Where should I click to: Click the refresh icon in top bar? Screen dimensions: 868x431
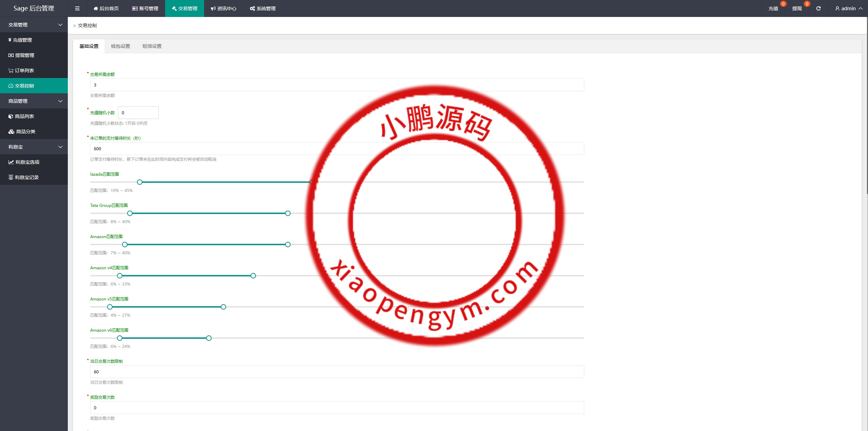point(818,8)
